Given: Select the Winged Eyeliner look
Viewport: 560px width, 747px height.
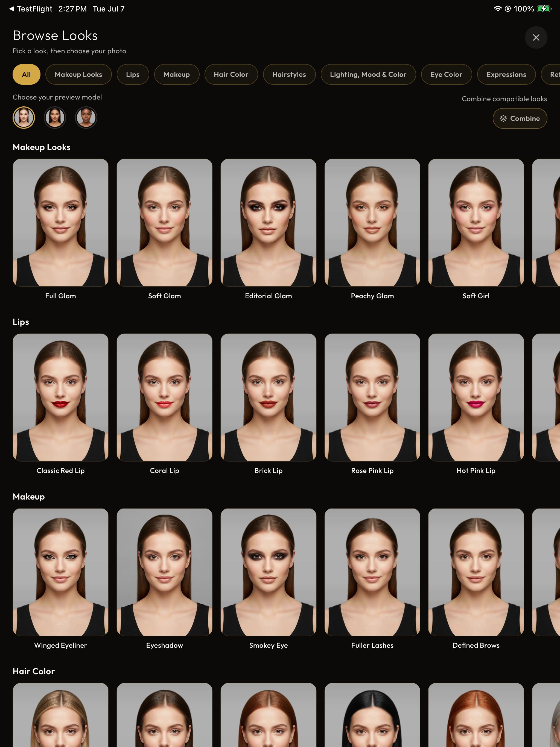Looking at the screenshot, I should (x=61, y=572).
